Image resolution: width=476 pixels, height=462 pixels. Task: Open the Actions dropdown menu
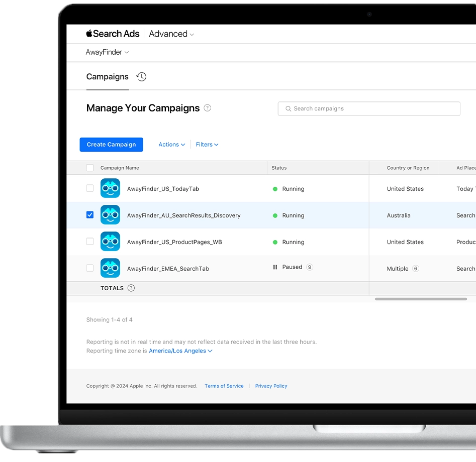point(171,145)
